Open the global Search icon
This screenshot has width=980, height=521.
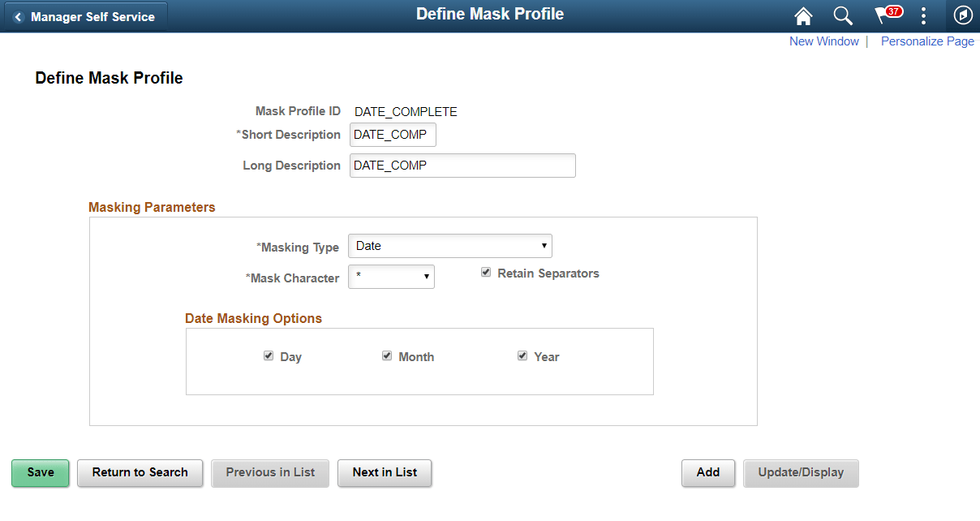[842, 15]
